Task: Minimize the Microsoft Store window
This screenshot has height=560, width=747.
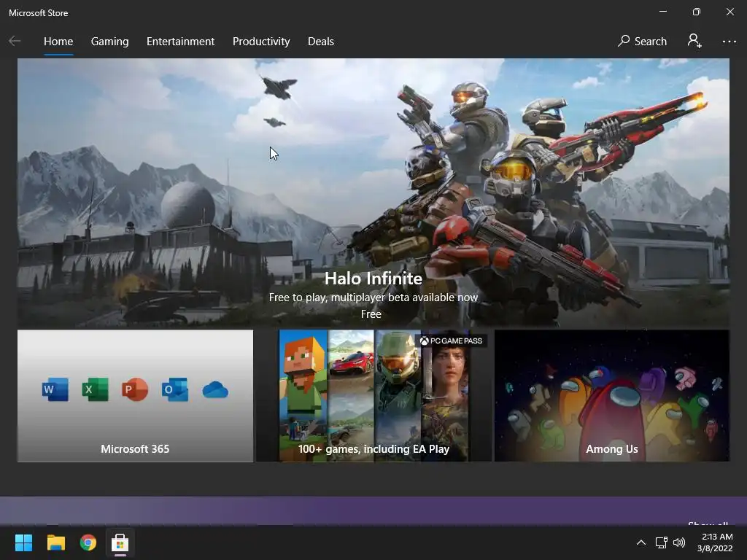Action: [662, 12]
